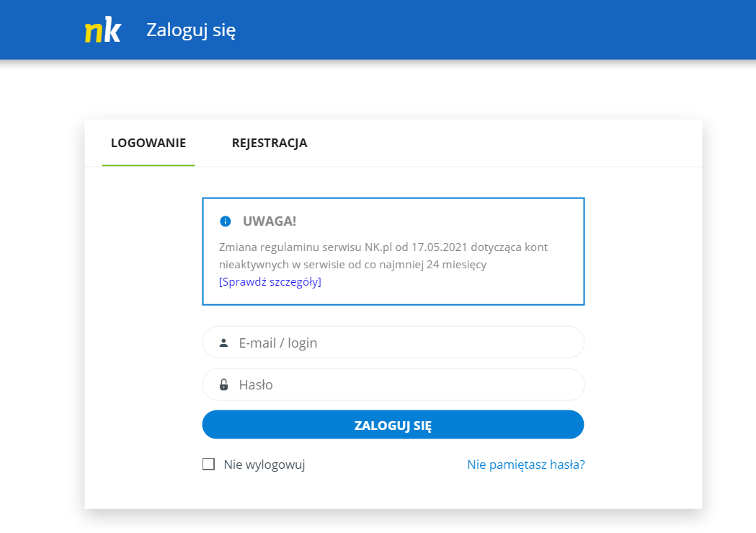This screenshot has height=533, width=756.
Task: Open the Sprawdź szczegóły link
Action: click(x=270, y=282)
